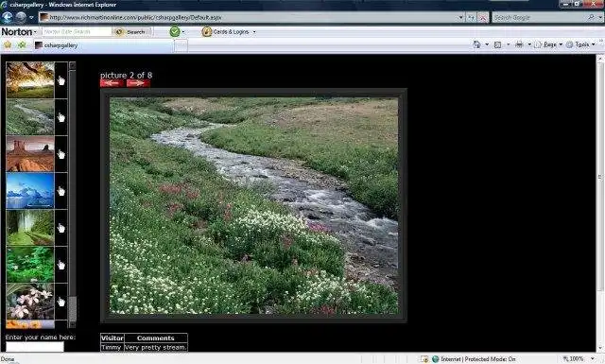Select the blue mountain lake thumbnail
605x364 pixels.
click(30, 191)
